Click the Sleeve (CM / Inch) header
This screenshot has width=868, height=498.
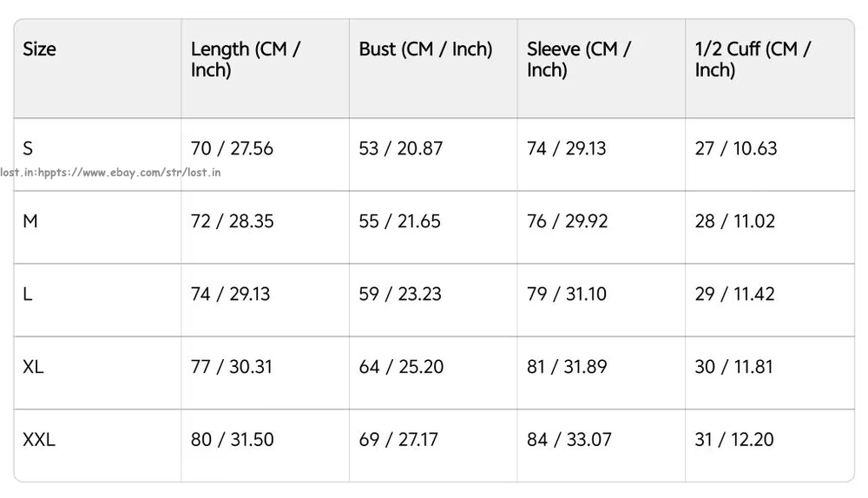(579, 59)
